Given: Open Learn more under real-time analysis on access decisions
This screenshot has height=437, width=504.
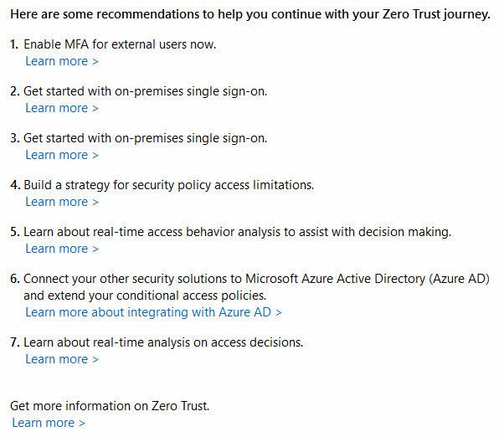Looking at the screenshot, I should [62, 359].
